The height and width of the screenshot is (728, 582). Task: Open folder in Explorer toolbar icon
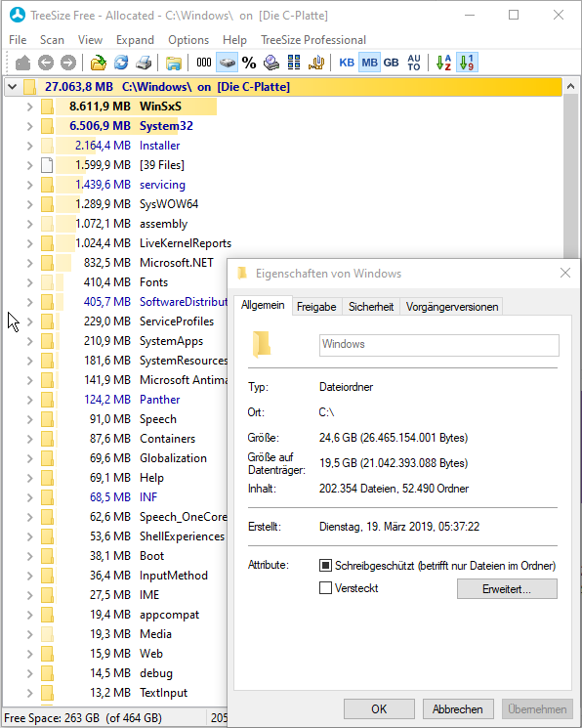173,63
